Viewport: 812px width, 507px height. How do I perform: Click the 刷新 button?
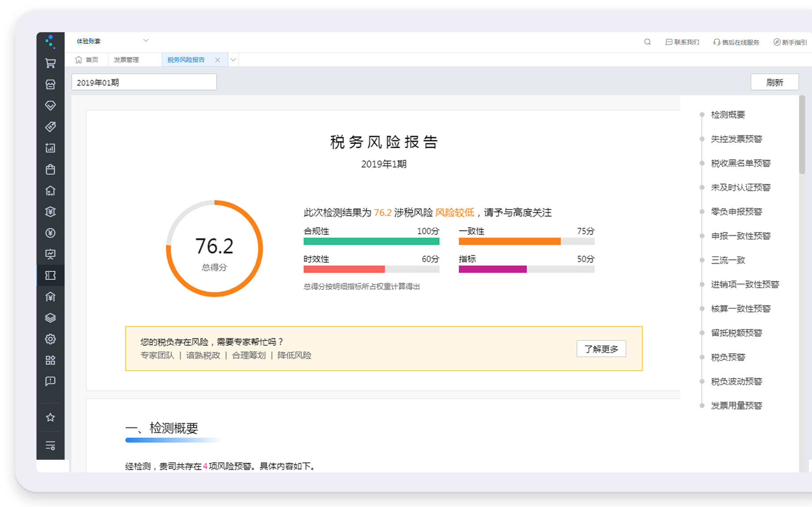775,82
